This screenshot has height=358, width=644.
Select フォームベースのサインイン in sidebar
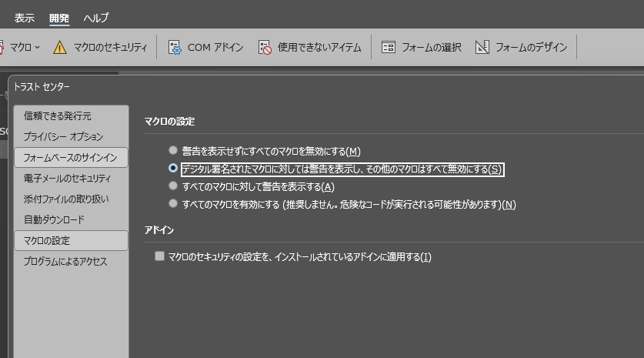coord(70,157)
